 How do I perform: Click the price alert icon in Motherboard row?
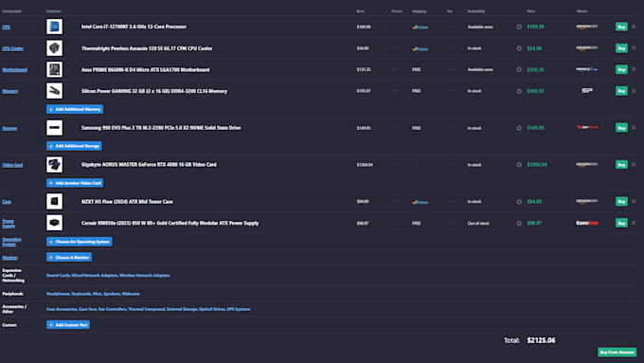tap(519, 70)
